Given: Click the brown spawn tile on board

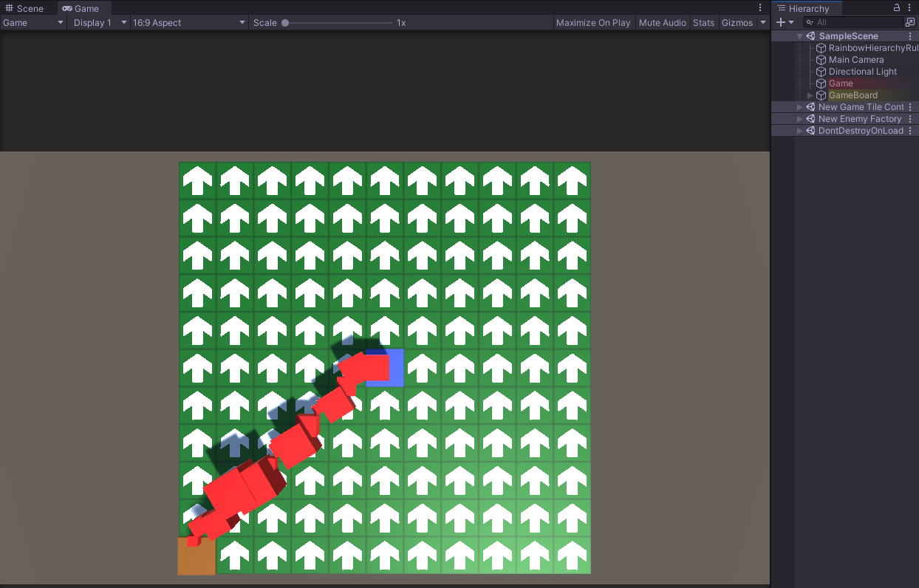Looking at the screenshot, I should [x=197, y=558].
